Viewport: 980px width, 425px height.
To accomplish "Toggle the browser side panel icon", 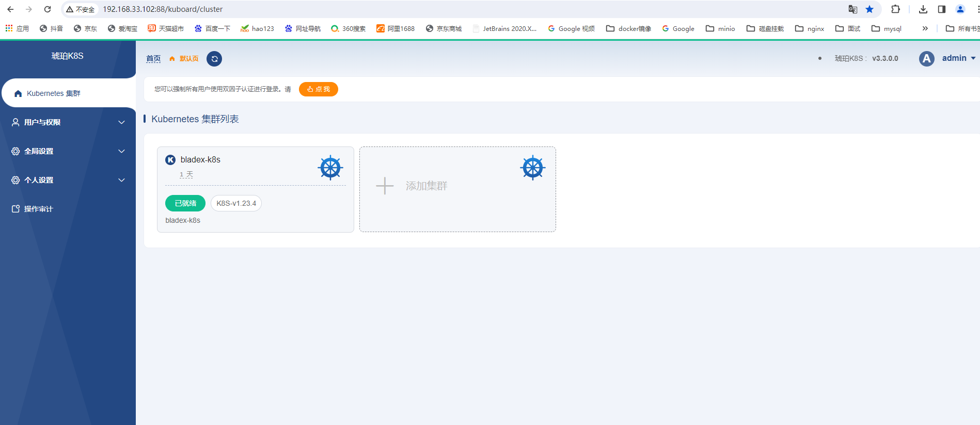I will (942, 9).
